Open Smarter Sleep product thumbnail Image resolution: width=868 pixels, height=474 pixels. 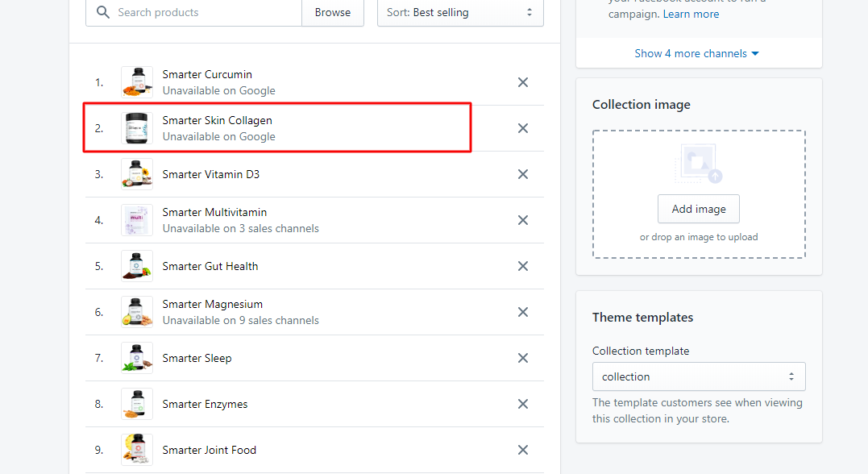click(137, 358)
